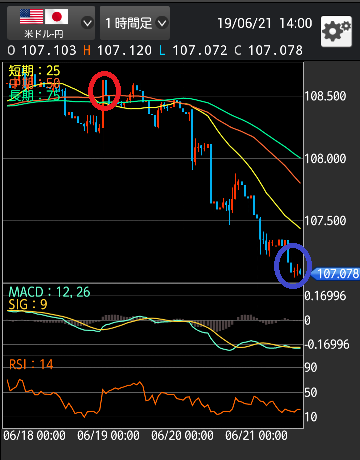The image size is (360, 460).
Task: Open the USD/JPY currency pair dropdown
Action: click(x=51, y=23)
